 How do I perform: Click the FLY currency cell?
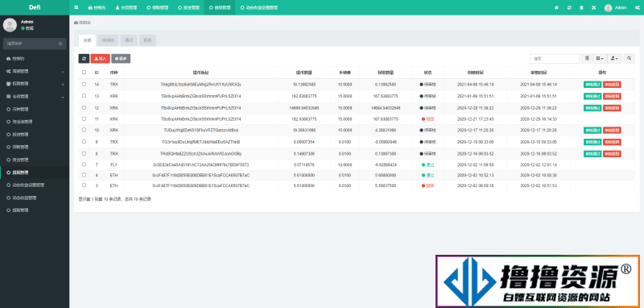click(x=114, y=164)
